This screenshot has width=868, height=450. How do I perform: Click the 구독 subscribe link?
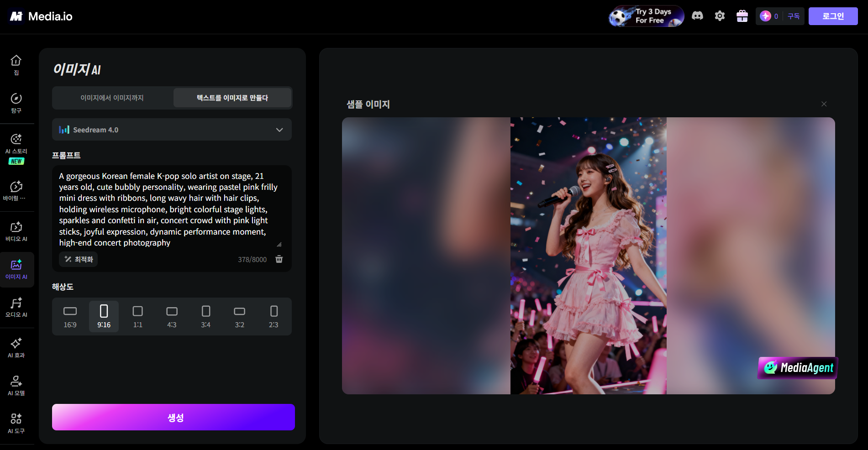click(794, 16)
